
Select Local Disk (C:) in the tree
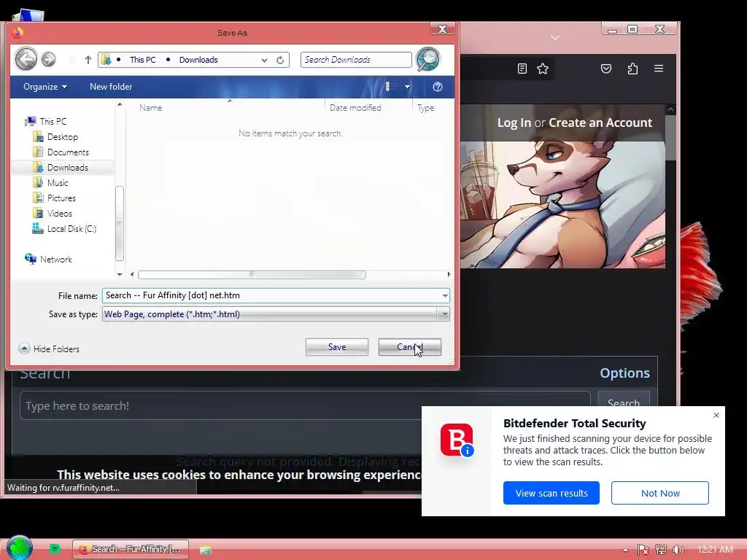(x=64, y=228)
